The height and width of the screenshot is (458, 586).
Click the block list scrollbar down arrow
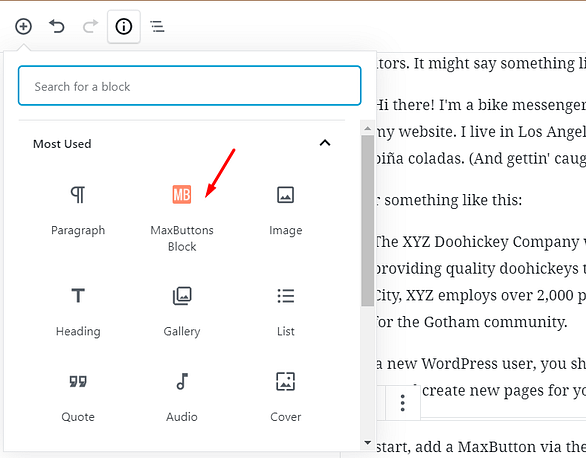coord(368,443)
